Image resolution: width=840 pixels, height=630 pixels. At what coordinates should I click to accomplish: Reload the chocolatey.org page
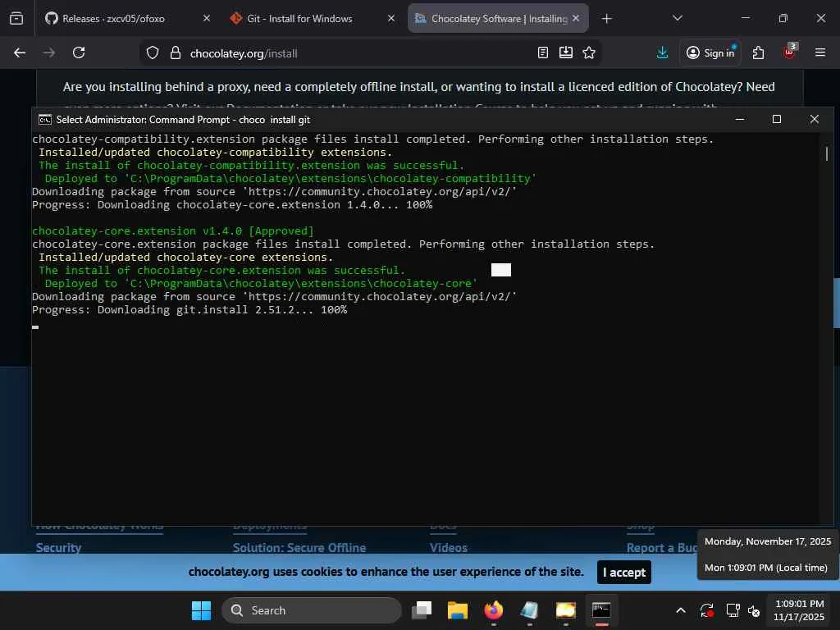coord(79,52)
